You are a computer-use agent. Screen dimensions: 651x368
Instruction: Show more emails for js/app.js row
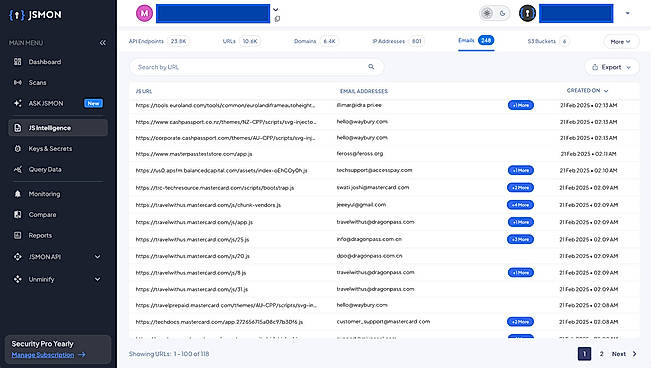[521, 222]
